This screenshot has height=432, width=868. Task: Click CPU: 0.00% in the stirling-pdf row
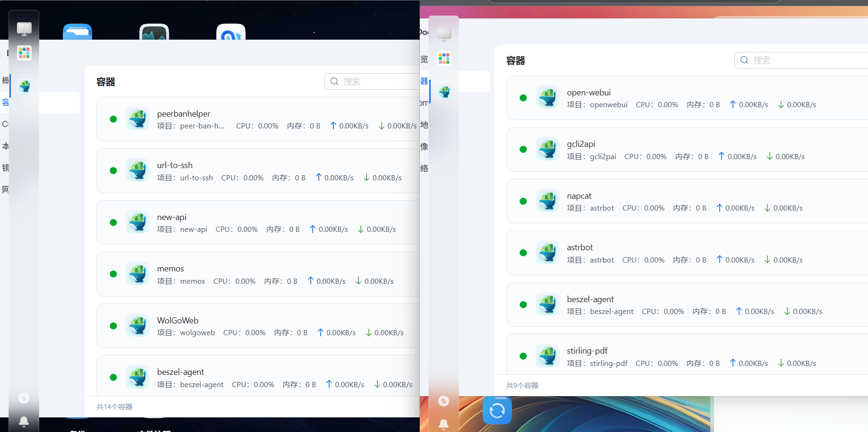click(657, 364)
